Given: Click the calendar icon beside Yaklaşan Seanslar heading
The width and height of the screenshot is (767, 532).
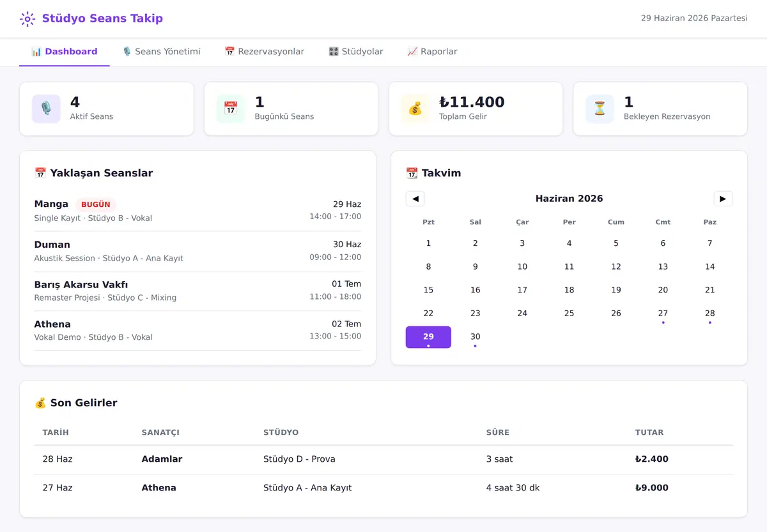Looking at the screenshot, I should pos(40,173).
